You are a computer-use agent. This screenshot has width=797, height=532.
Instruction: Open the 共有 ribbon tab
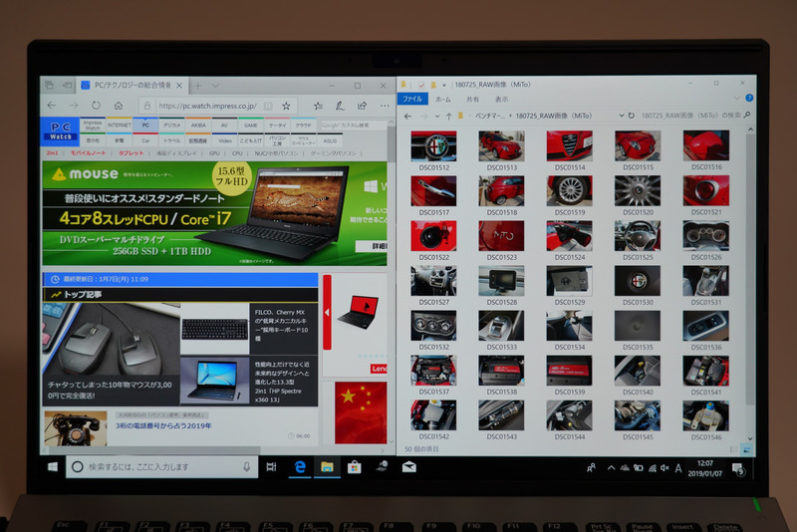(472, 100)
